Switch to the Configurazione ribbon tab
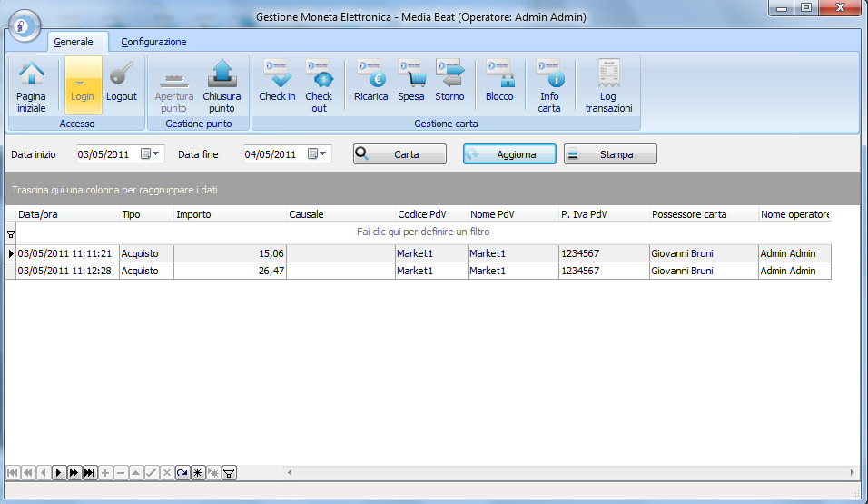This screenshot has width=868, height=504. [153, 42]
